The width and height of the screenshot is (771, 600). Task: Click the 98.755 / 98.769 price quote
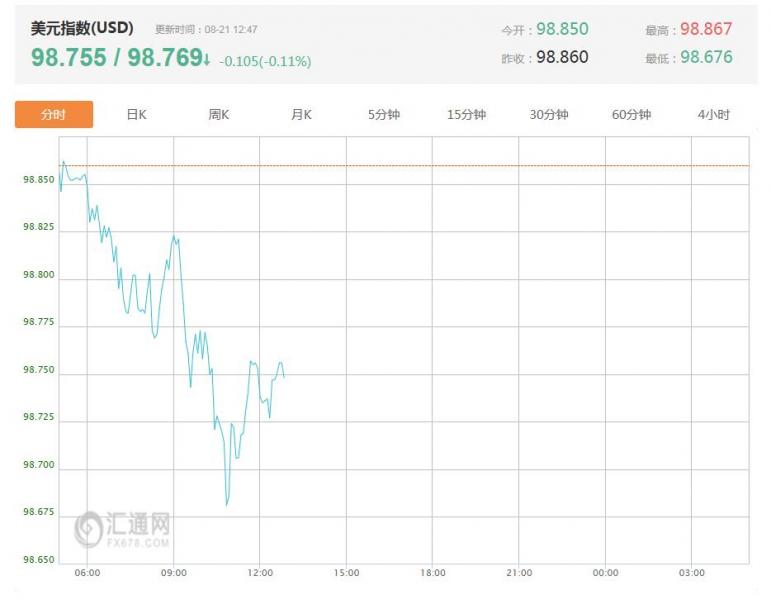pos(117,58)
